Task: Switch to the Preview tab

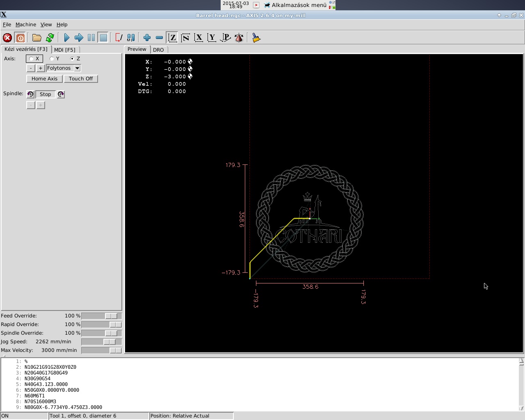Action: coord(137,49)
